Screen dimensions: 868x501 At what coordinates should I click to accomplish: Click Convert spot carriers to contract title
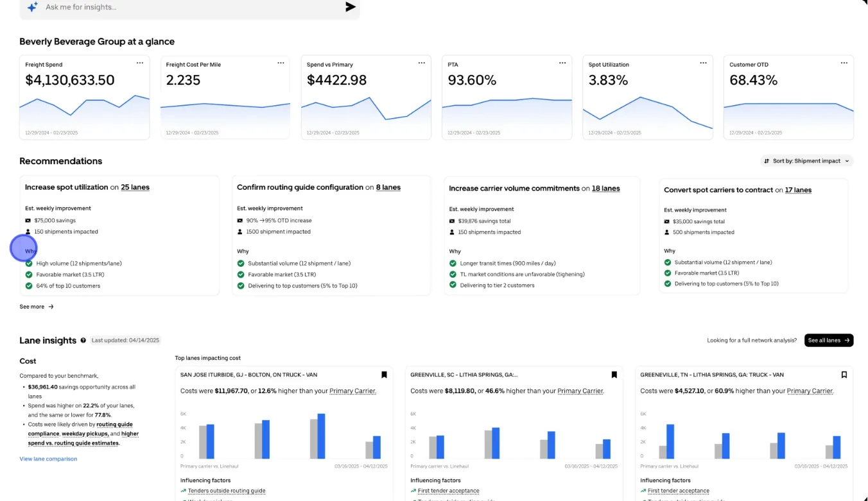(x=718, y=190)
